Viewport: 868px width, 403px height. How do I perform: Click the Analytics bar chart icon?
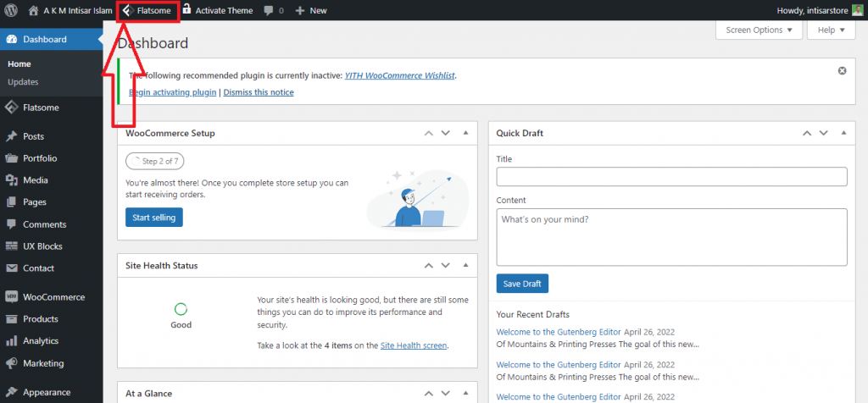pos(12,341)
